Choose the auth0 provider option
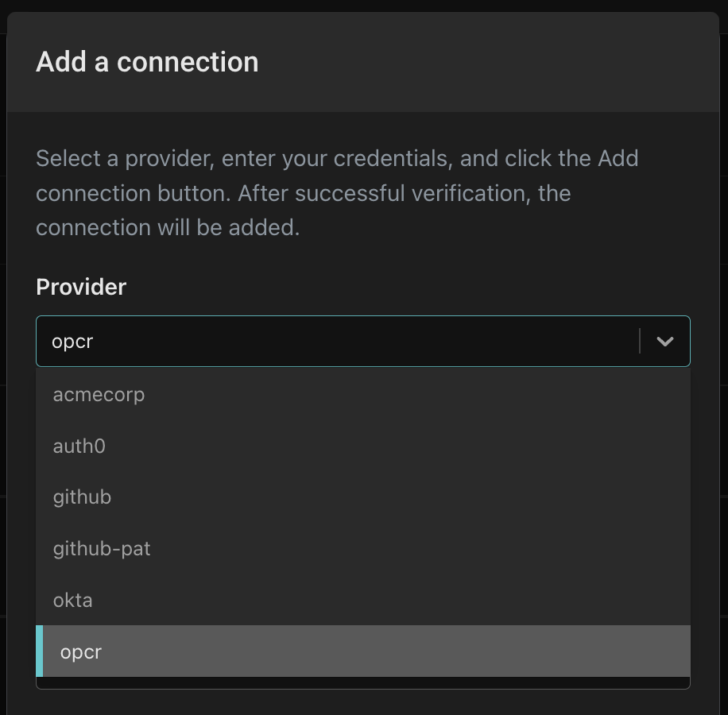Viewport: 728px width, 715px height. click(79, 446)
